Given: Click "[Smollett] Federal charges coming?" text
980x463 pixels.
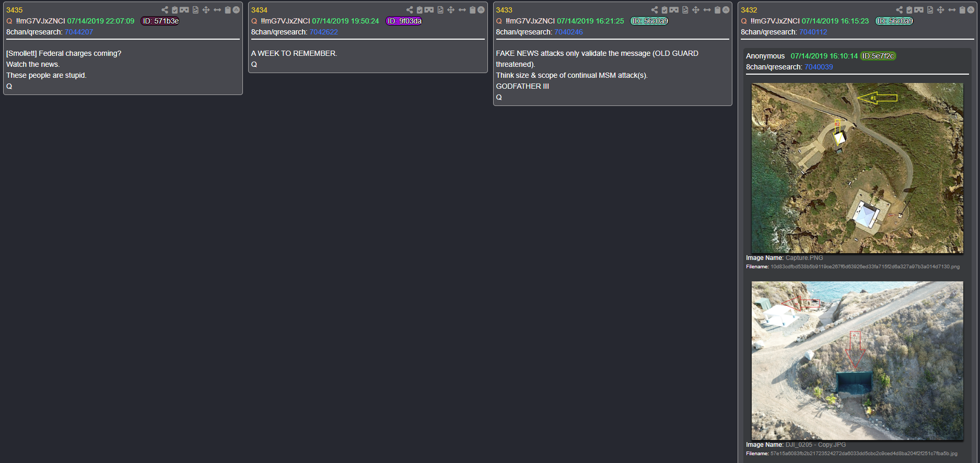Looking at the screenshot, I should 64,53.
